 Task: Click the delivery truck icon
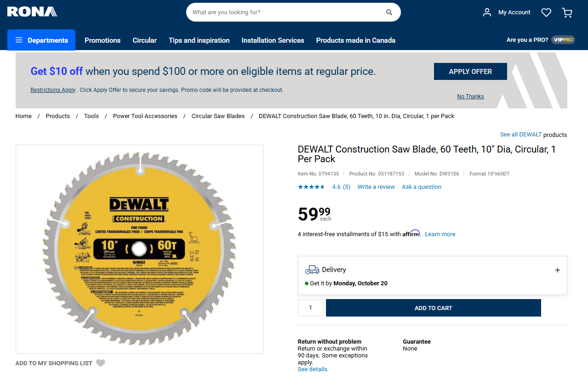(x=313, y=270)
